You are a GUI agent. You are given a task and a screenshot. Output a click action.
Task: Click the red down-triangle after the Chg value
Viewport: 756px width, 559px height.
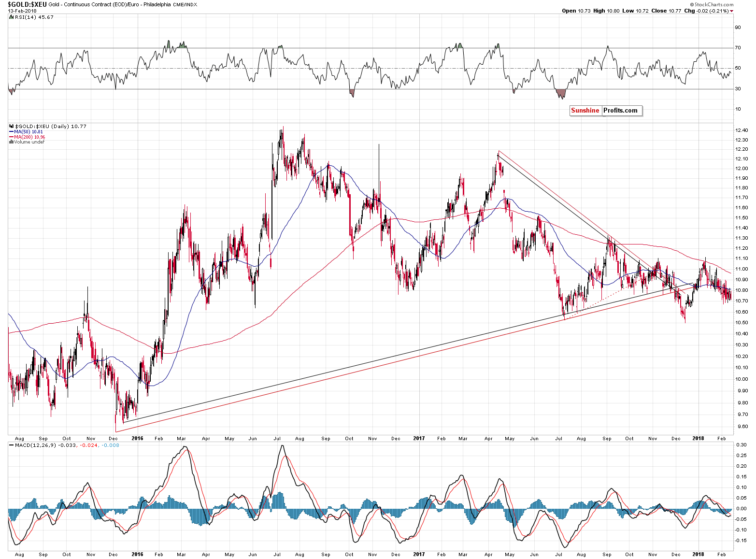731,11
